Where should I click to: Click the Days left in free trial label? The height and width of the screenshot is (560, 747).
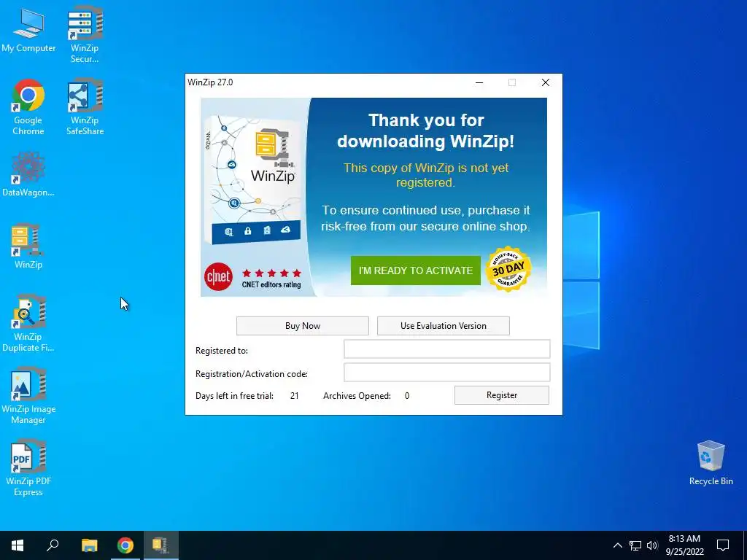point(234,396)
